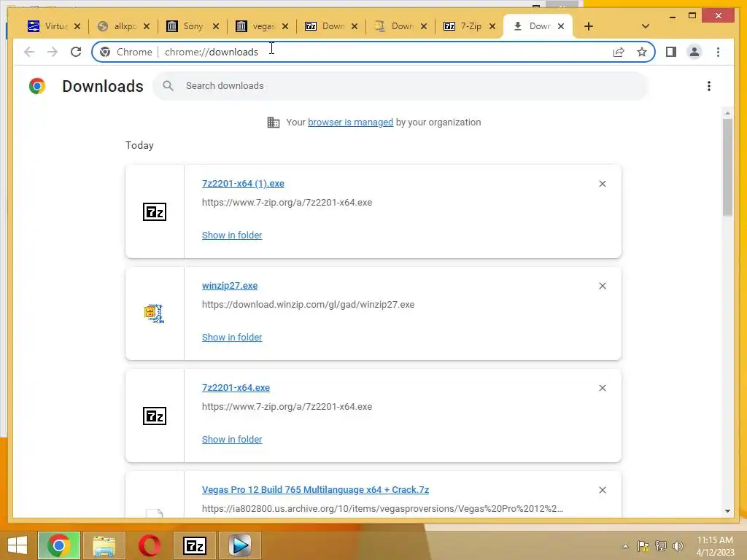747x560 pixels.
Task: Remove 7z2201-x64 (1).exe from list
Action: click(x=602, y=184)
